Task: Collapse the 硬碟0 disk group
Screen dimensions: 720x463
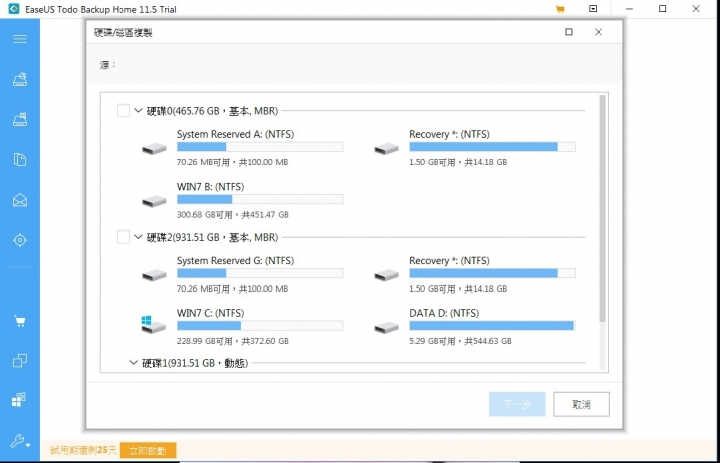Action: click(x=138, y=110)
